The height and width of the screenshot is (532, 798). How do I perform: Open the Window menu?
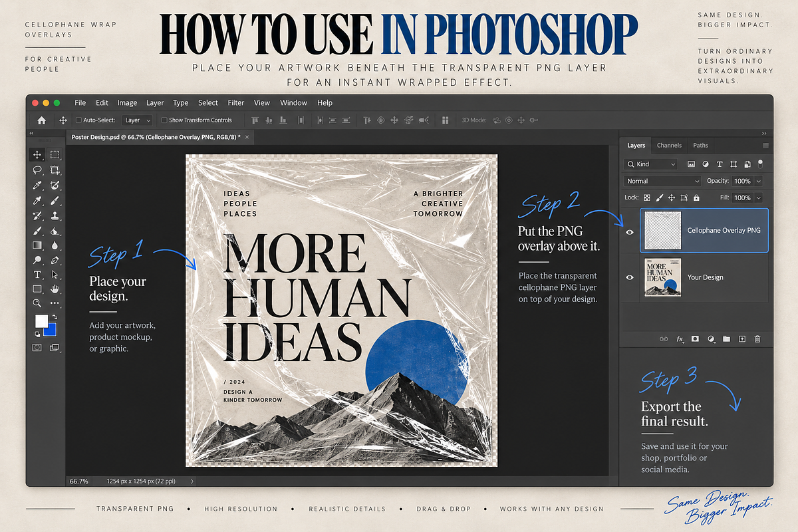point(293,103)
